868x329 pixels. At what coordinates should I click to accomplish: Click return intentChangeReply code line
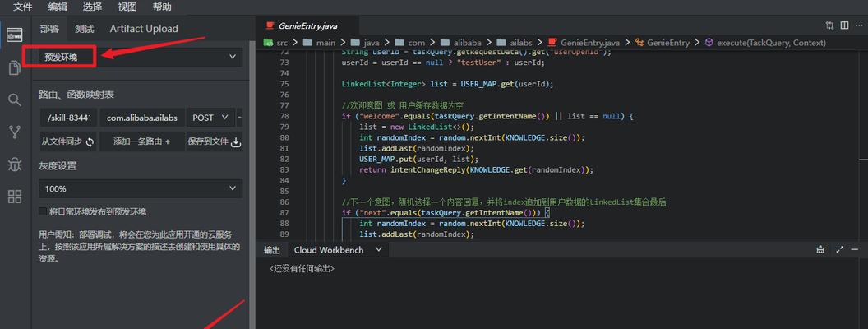coord(476,169)
